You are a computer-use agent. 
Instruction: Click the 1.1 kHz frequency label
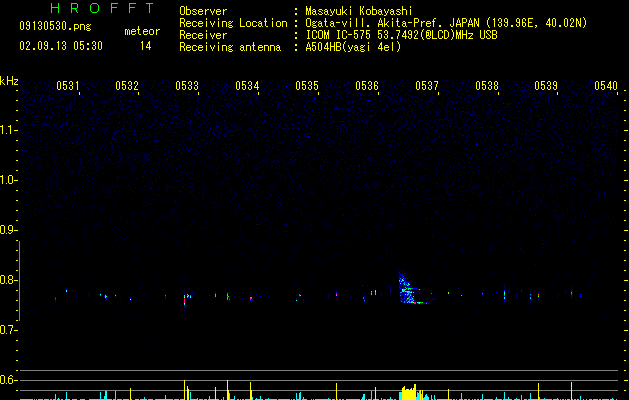(x=9, y=130)
